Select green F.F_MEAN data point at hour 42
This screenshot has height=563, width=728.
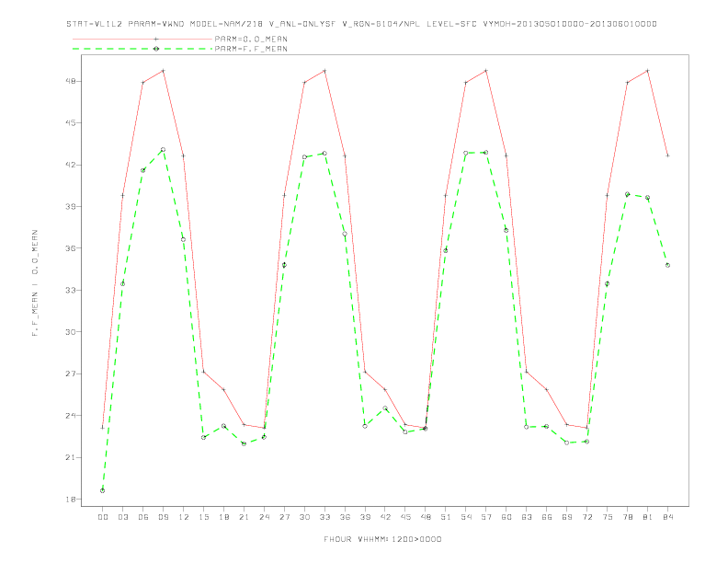pyautogui.click(x=385, y=408)
